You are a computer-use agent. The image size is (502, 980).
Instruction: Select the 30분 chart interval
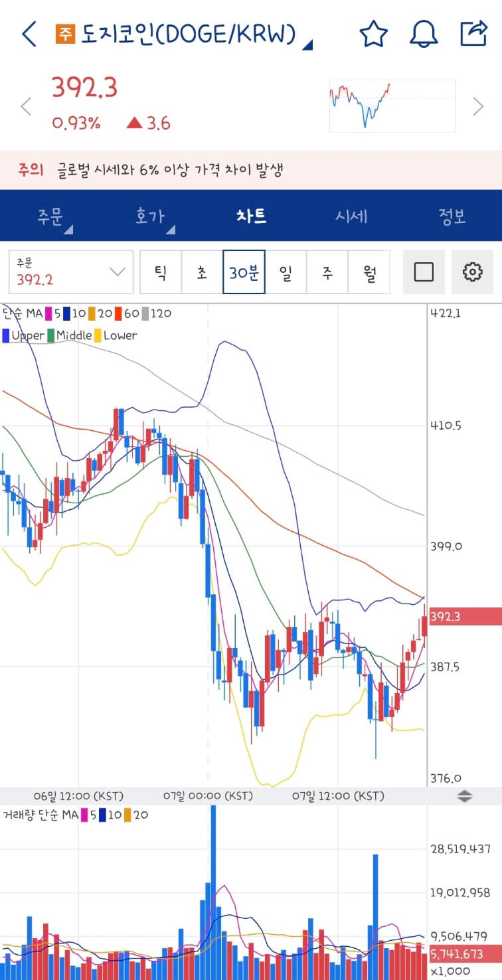pos(244,272)
